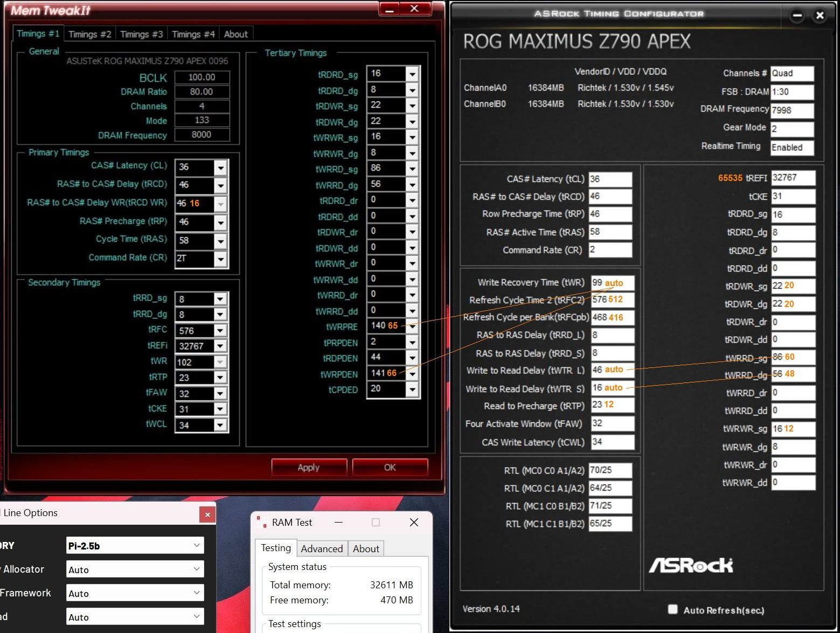Expand the tRDRD_sg tertiary dropdown in Mem TweakIt
The height and width of the screenshot is (633, 840).
412,74
